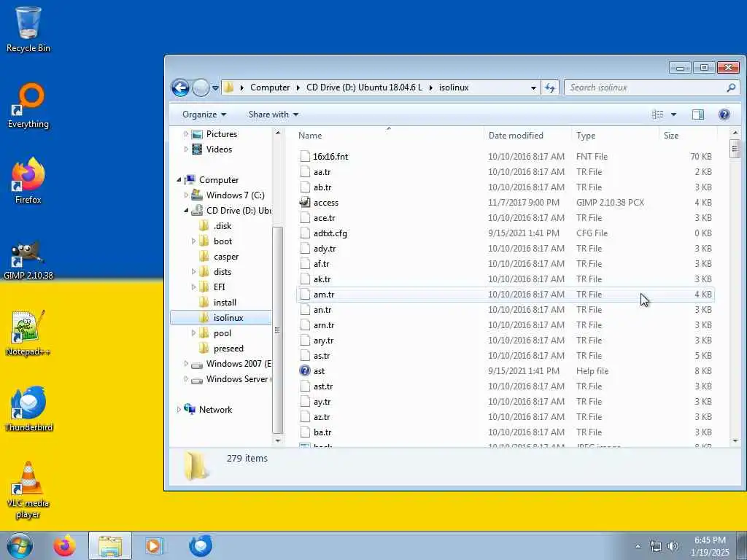This screenshot has width=747, height=560.
Task: Launch Thunderbird desktop shortcut
Action: (x=28, y=408)
